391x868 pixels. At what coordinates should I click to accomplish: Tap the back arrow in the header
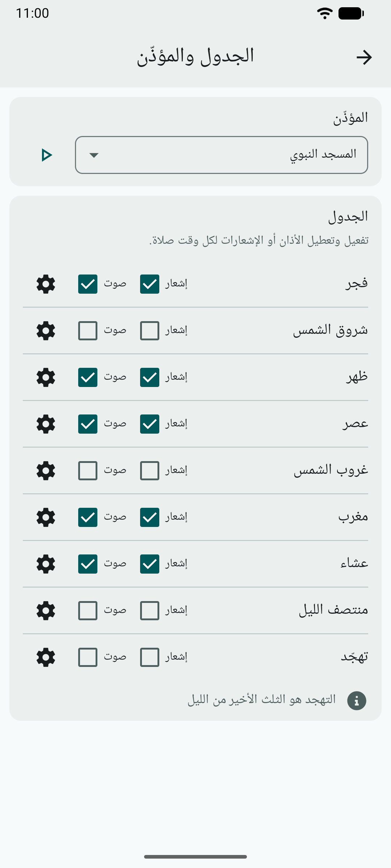[x=364, y=57]
